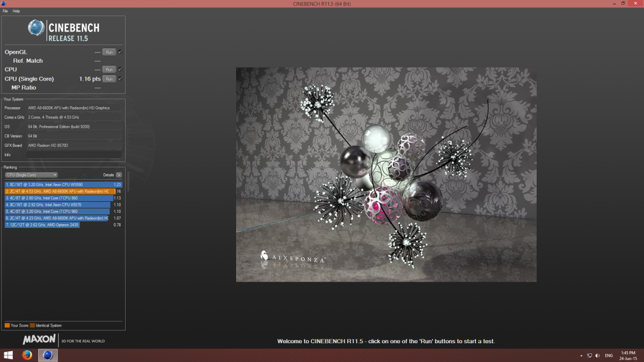Toggle the CPU (Single Core) test checkbox
Screen dimensions: 644x362
tap(120, 79)
